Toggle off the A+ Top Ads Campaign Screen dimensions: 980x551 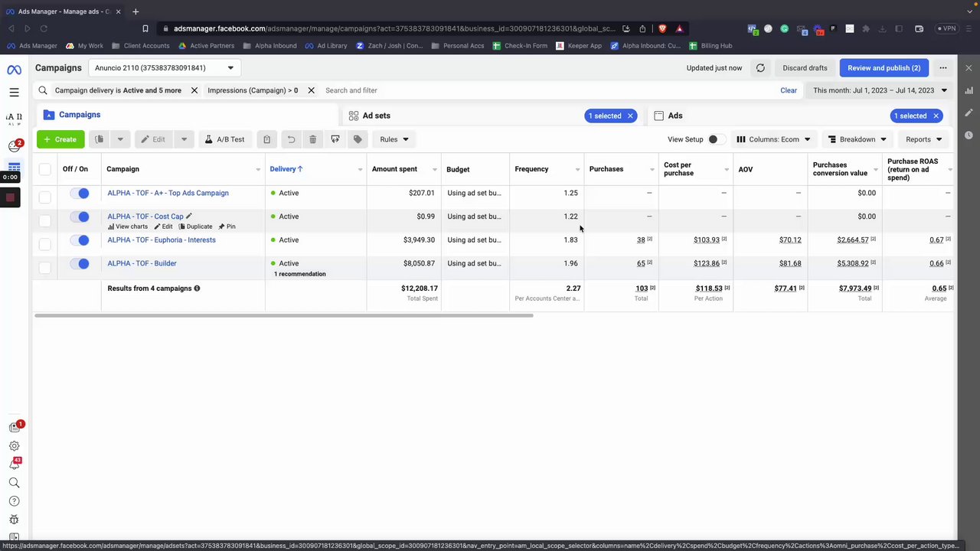(80, 193)
